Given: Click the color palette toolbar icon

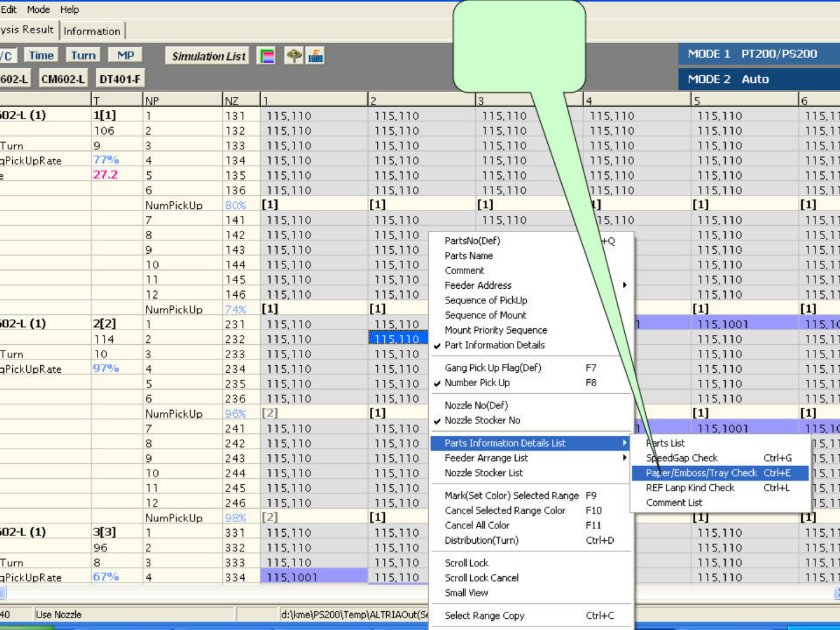Looking at the screenshot, I should pyautogui.click(x=267, y=57).
